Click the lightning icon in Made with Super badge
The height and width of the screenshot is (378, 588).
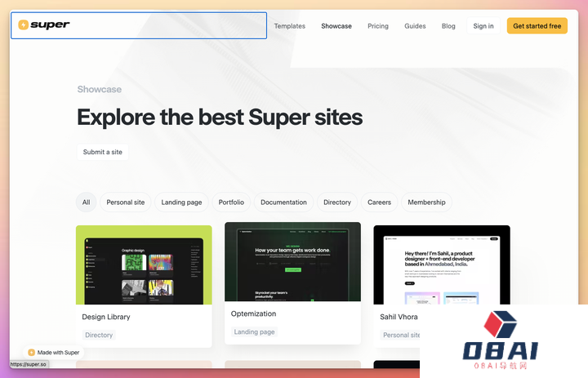click(32, 353)
